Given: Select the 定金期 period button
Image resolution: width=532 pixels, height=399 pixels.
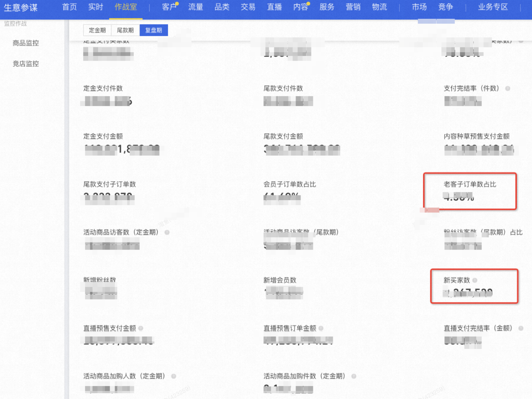Looking at the screenshot, I should pos(97,30).
